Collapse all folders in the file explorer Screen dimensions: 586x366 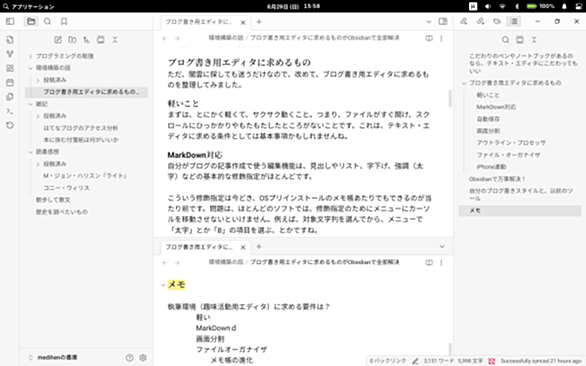click(x=115, y=40)
